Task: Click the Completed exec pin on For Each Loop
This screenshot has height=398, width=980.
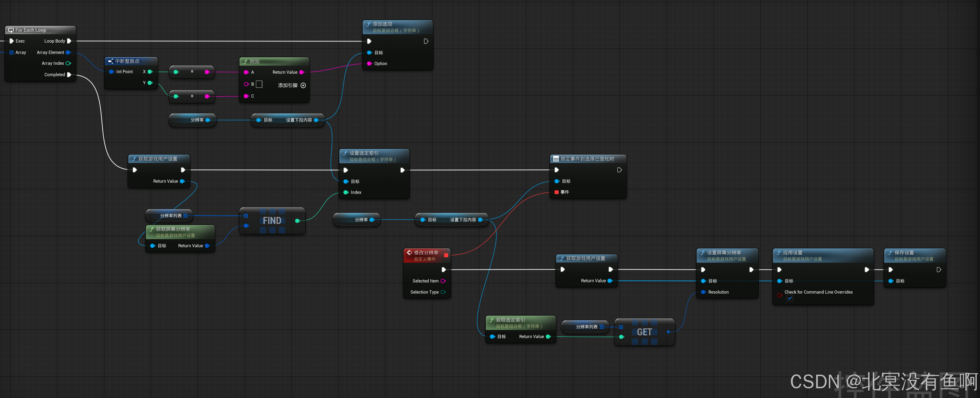Action: pos(69,75)
